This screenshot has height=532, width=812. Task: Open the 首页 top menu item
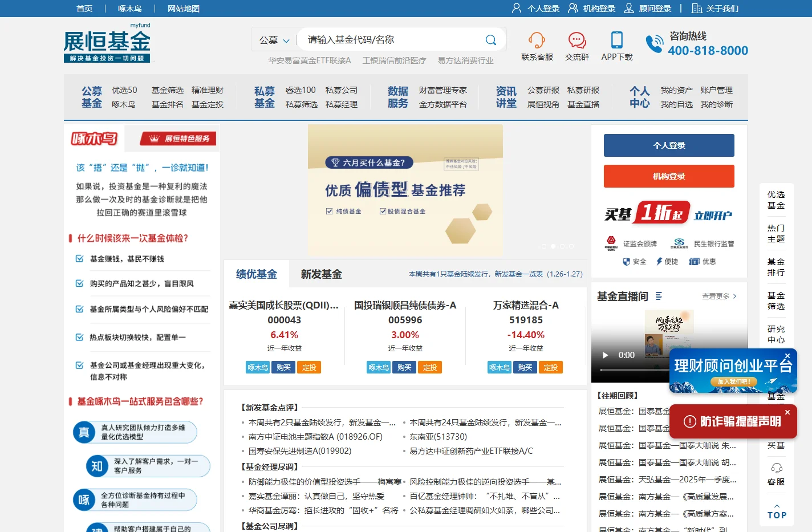84,9
